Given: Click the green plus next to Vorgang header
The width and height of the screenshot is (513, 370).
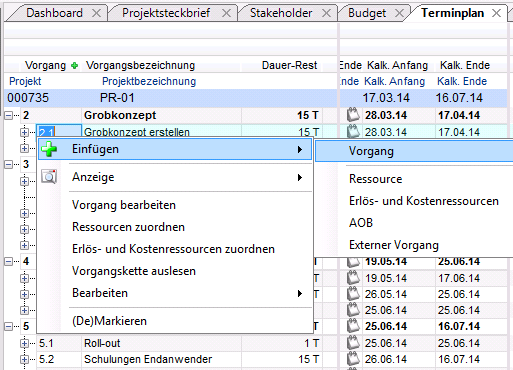Looking at the screenshot, I should coord(74,66).
